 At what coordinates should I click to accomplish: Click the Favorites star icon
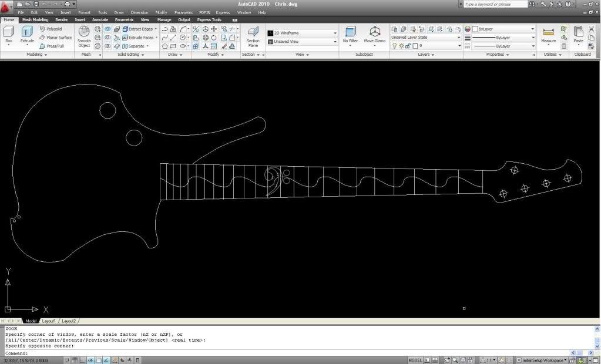560,4
